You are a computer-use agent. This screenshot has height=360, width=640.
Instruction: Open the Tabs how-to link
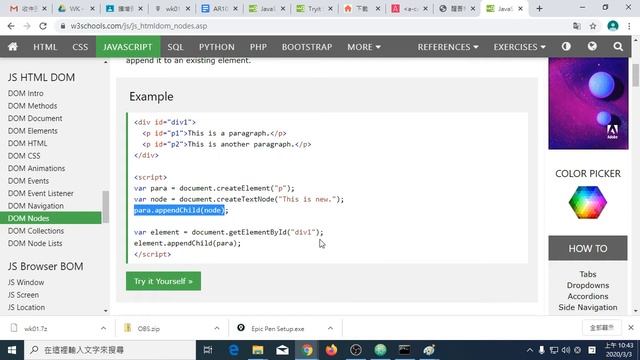pos(588,274)
